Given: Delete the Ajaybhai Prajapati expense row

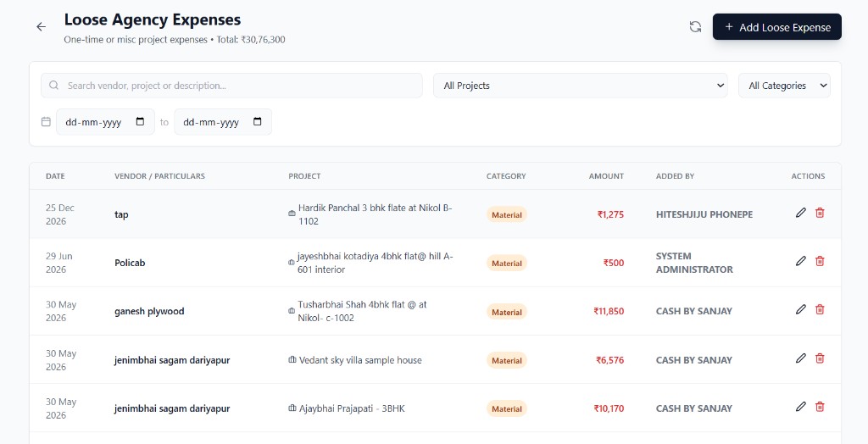Looking at the screenshot, I should point(820,407).
